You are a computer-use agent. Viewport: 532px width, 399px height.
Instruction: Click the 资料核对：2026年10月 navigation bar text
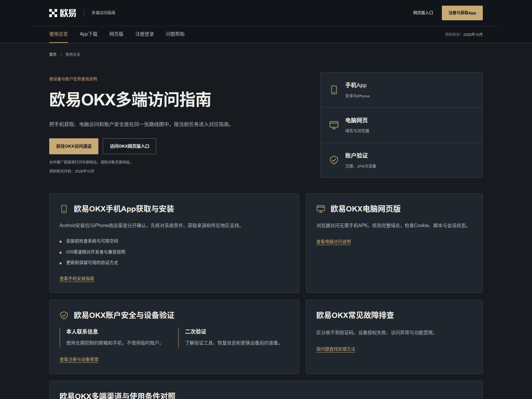[464, 35]
